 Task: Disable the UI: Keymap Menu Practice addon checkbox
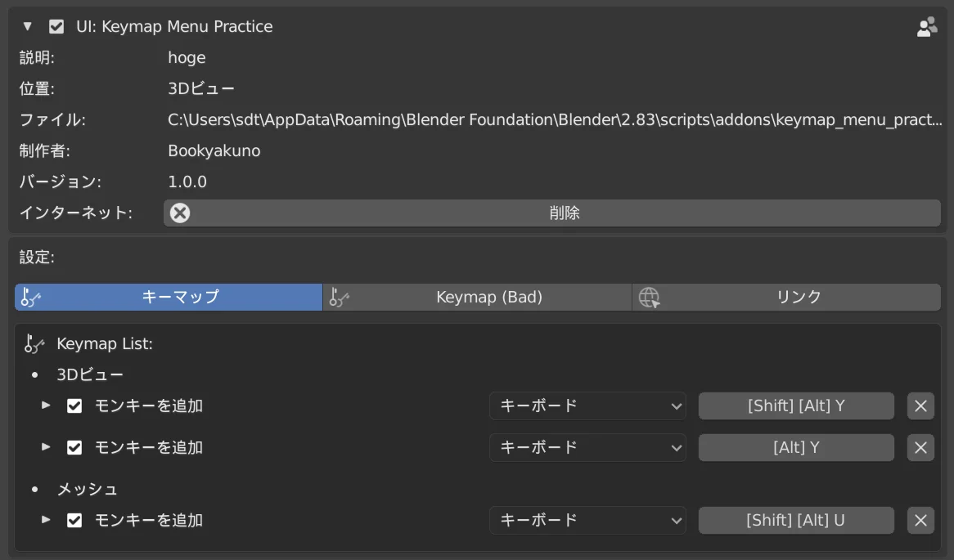pos(56,25)
